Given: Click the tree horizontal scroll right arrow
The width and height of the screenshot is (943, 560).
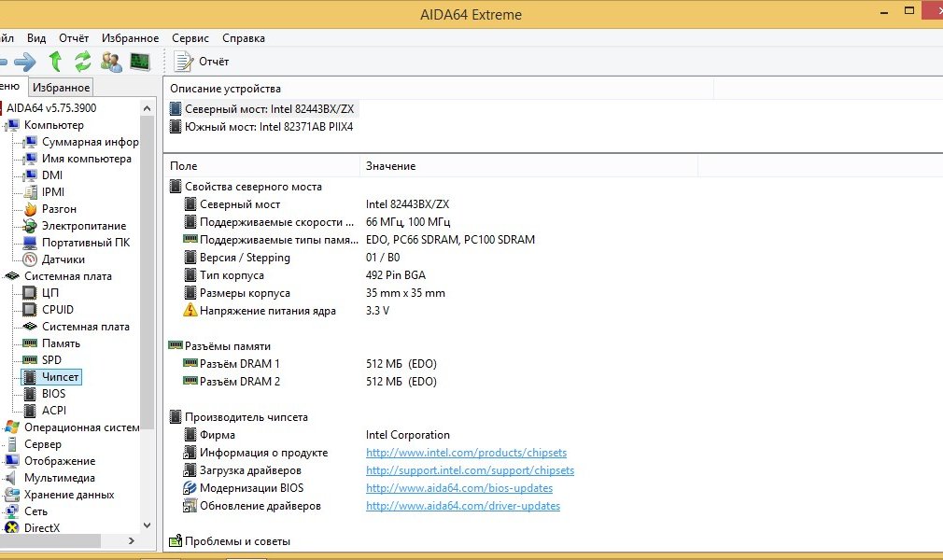Looking at the screenshot, I should [132, 540].
